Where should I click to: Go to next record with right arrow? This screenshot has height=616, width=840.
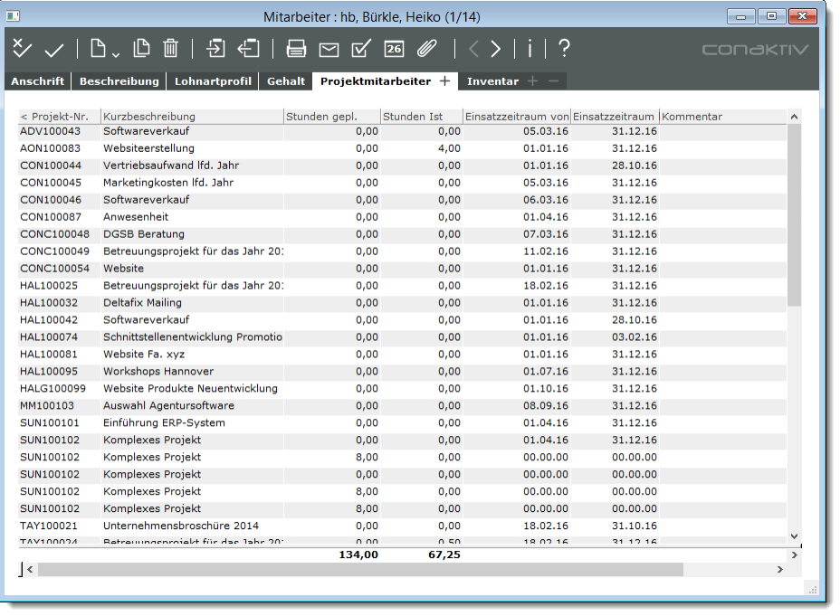tap(496, 49)
